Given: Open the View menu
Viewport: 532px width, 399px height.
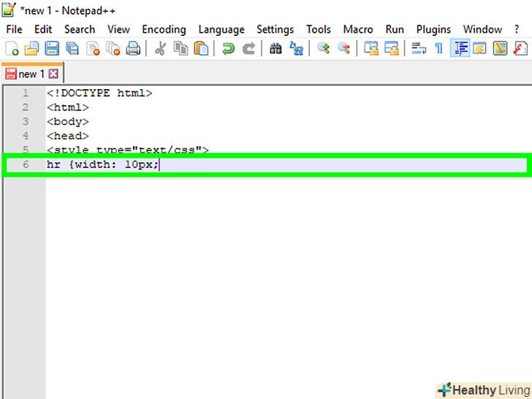Looking at the screenshot, I should coord(118,29).
